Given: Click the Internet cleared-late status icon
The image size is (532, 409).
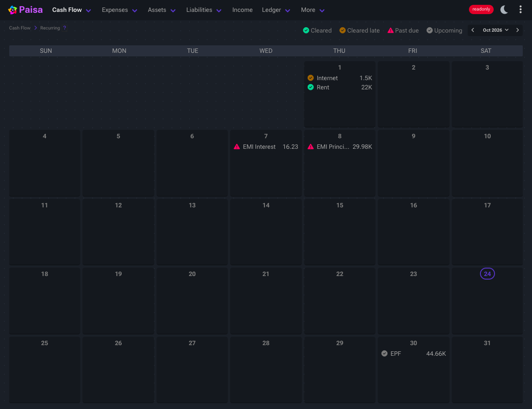Looking at the screenshot, I should click(x=311, y=78).
